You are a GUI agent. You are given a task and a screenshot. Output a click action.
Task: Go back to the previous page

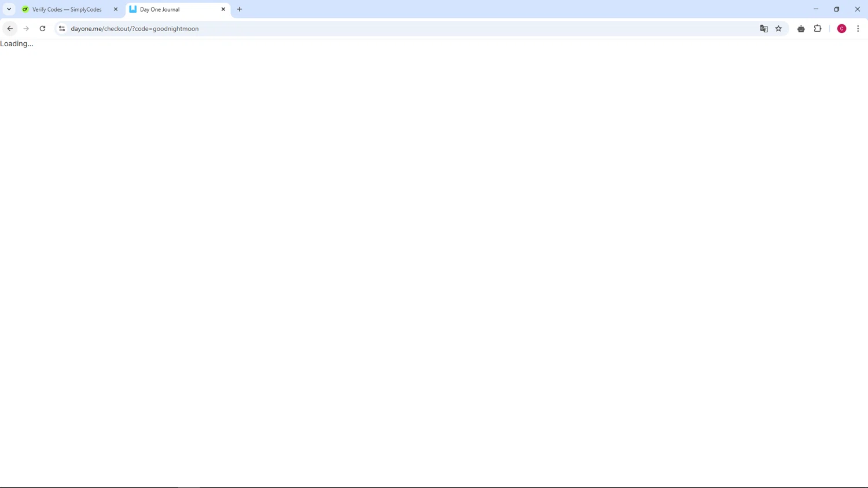coord(10,28)
